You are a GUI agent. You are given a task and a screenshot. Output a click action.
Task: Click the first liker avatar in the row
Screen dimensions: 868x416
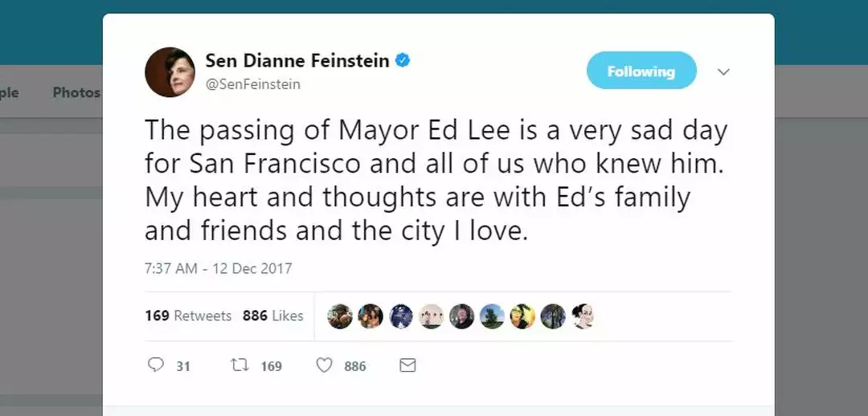[x=340, y=316]
